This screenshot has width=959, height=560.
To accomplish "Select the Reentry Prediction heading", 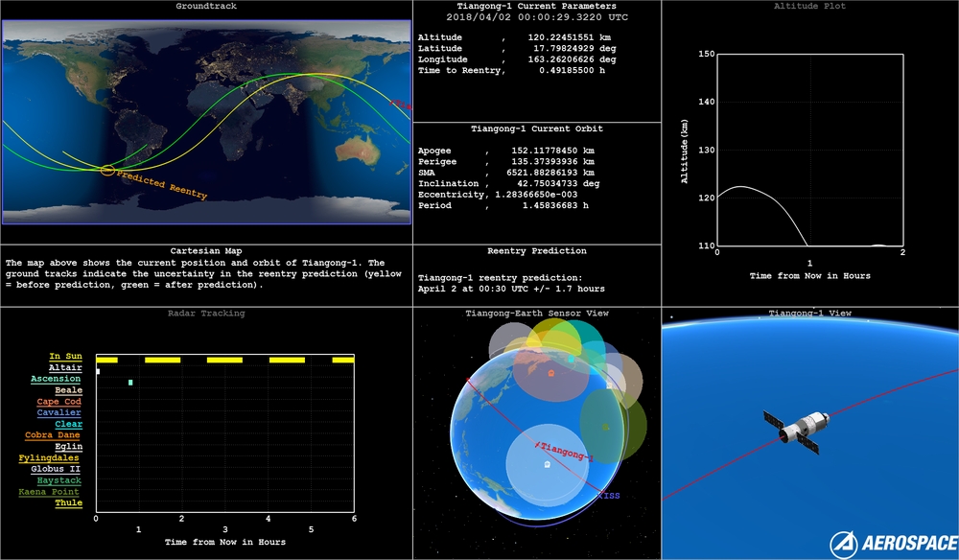I will [x=537, y=250].
